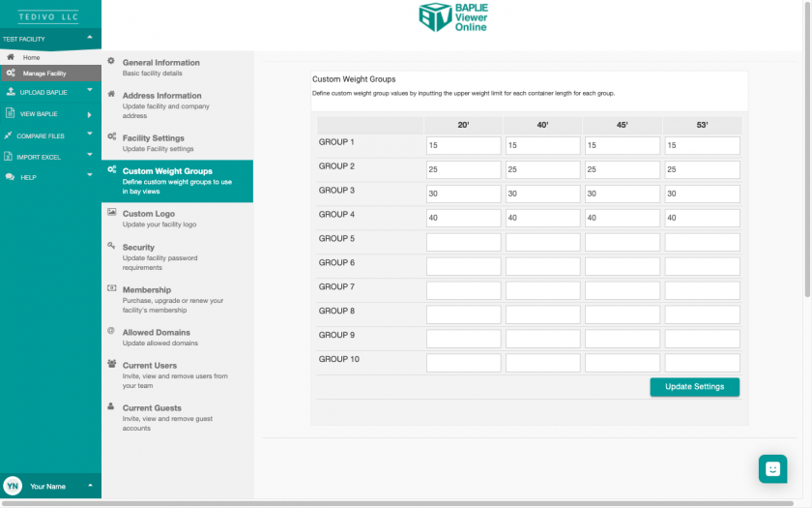This screenshot has height=508, width=812.
Task: Open Address Information section
Action: point(177,105)
